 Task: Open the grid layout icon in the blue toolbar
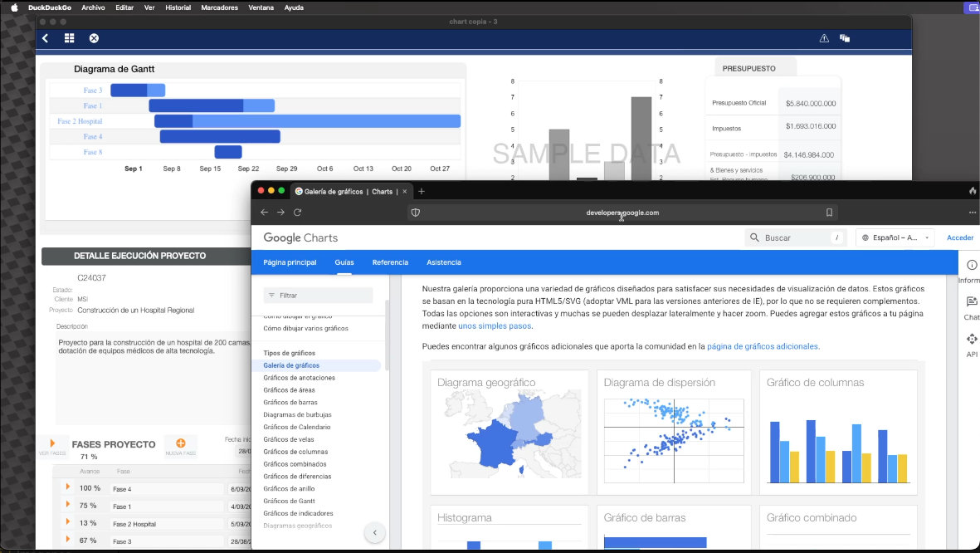[x=69, y=37]
